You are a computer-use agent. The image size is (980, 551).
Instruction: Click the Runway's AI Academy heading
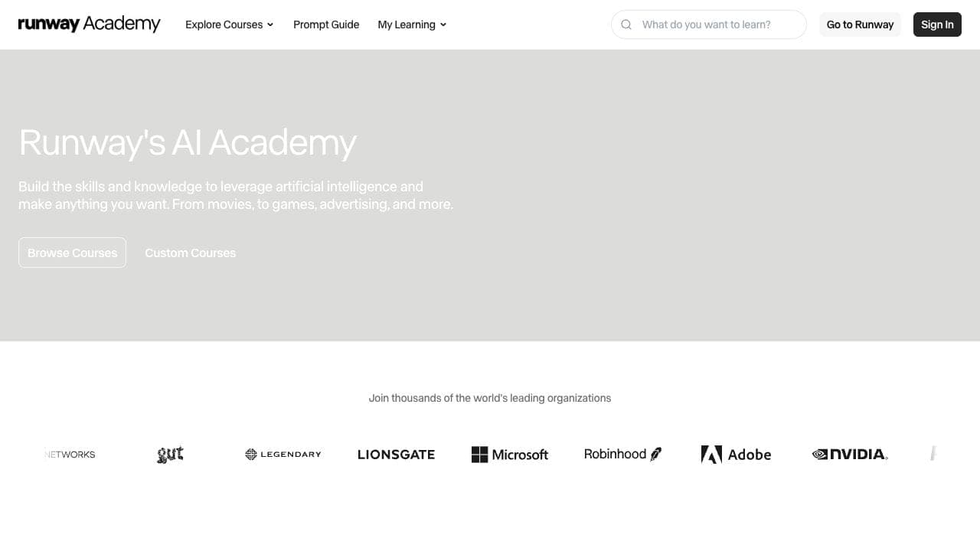click(188, 142)
